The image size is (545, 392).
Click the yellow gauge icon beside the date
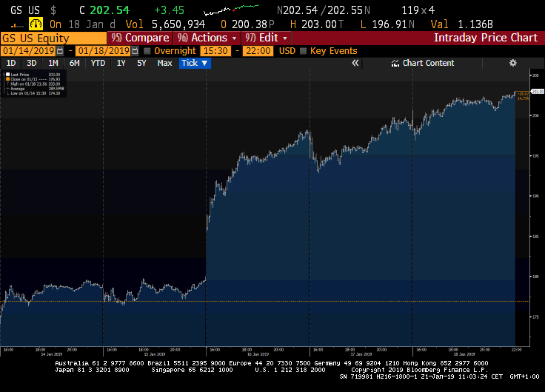(x=36, y=24)
